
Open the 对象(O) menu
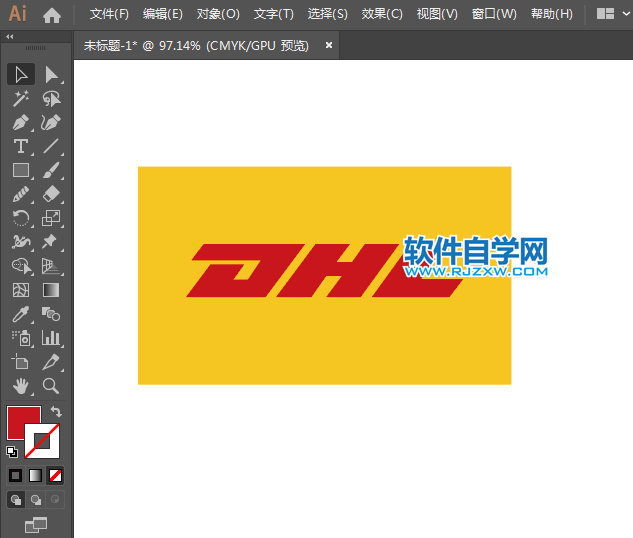point(218,14)
